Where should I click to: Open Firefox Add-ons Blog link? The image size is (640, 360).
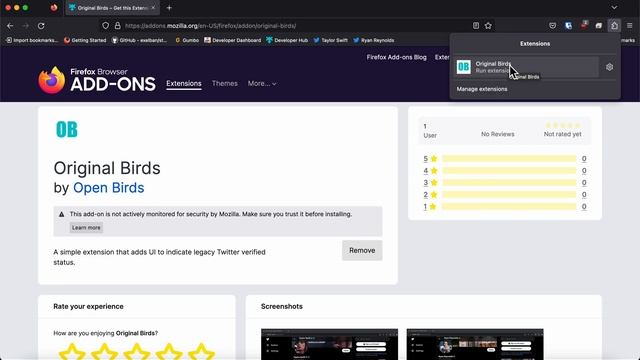point(396,57)
